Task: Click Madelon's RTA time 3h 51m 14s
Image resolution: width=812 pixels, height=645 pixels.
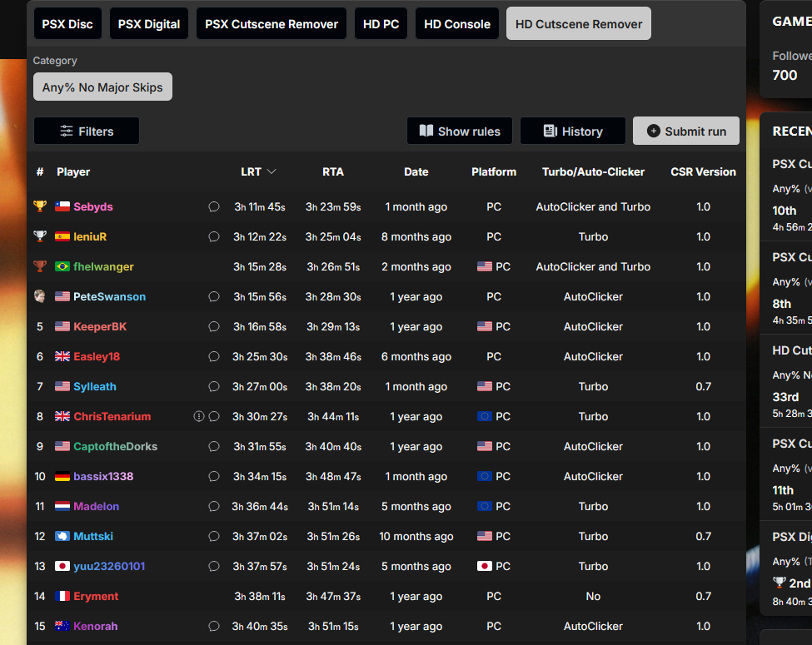Action: coord(333,506)
